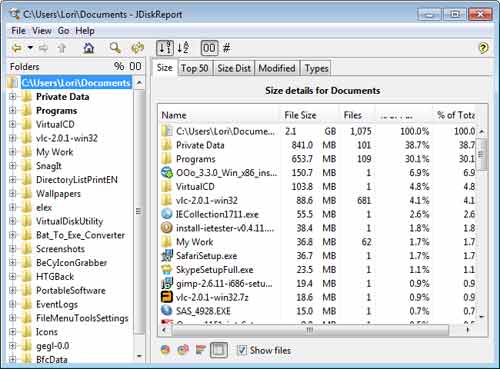
Task: Open the Back history dropdown arrow
Action: [x=30, y=48]
